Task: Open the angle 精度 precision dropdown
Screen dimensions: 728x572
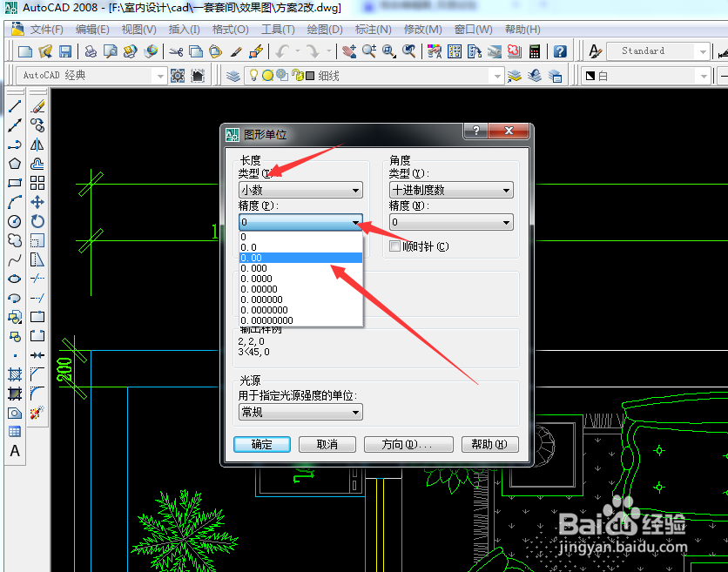Action: pos(451,222)
